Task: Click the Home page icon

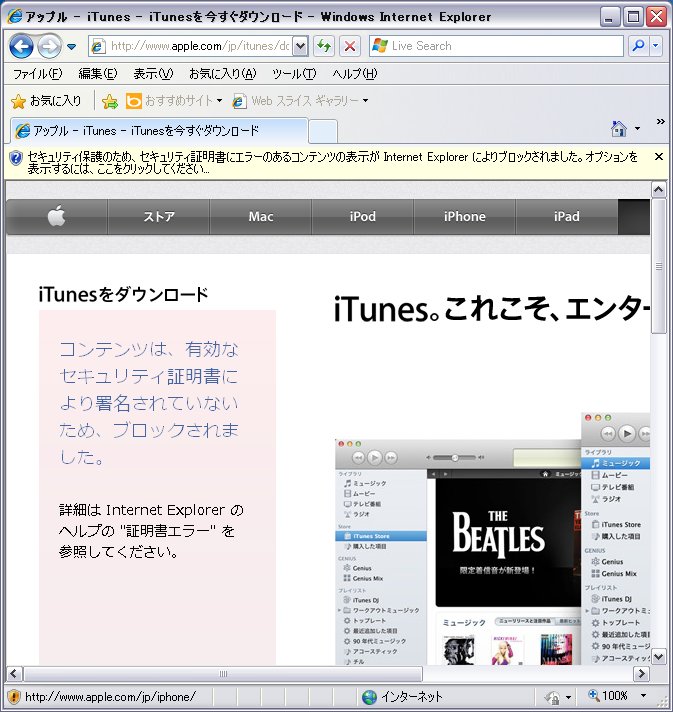Action: [619, 129]
